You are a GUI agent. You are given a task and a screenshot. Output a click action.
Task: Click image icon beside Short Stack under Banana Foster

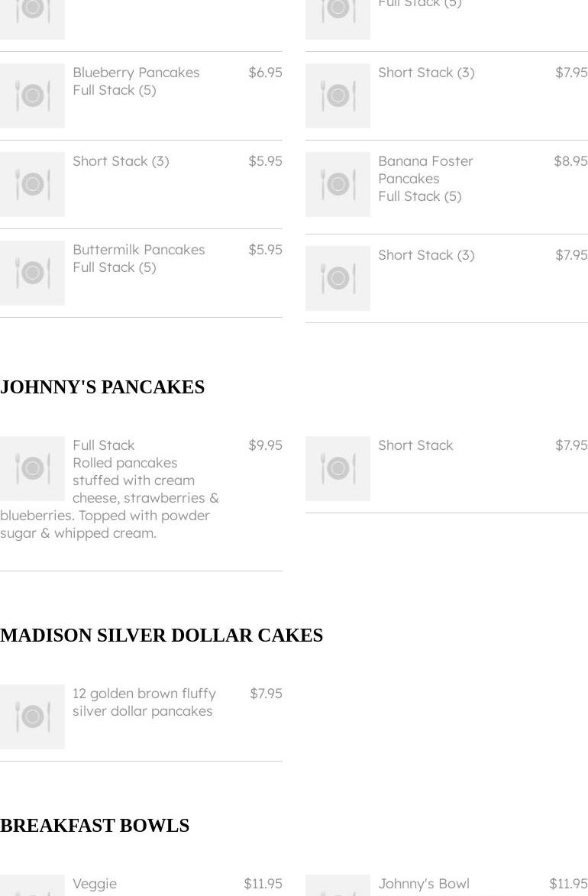click(x=338, y=278)
